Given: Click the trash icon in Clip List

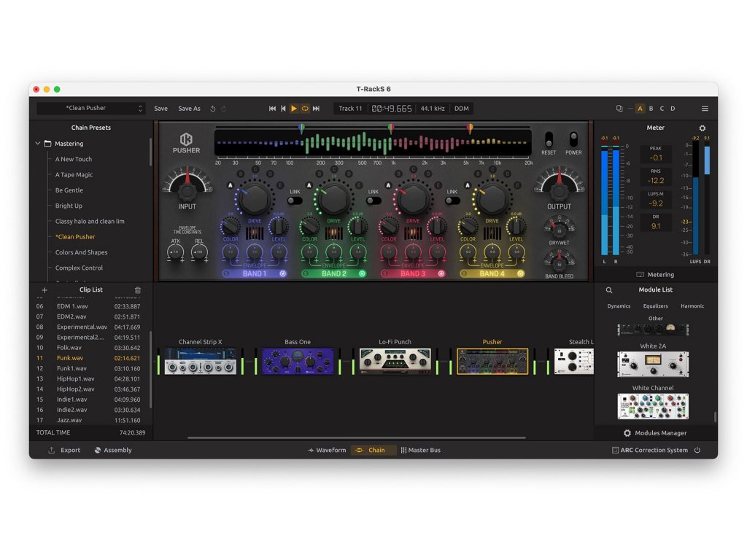Looking at the screenshot, I should (138, 290).
